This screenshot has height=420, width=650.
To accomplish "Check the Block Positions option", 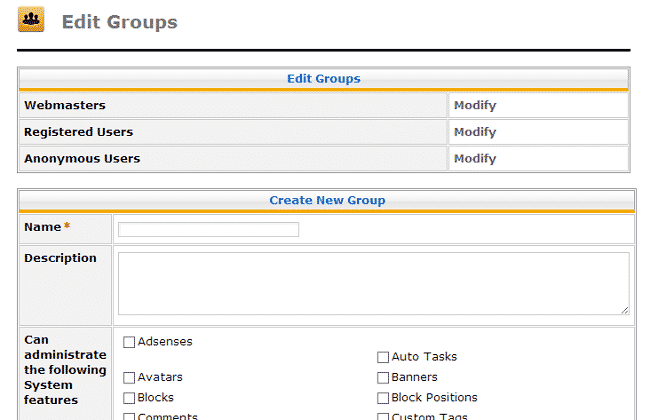I will [383, 398].
